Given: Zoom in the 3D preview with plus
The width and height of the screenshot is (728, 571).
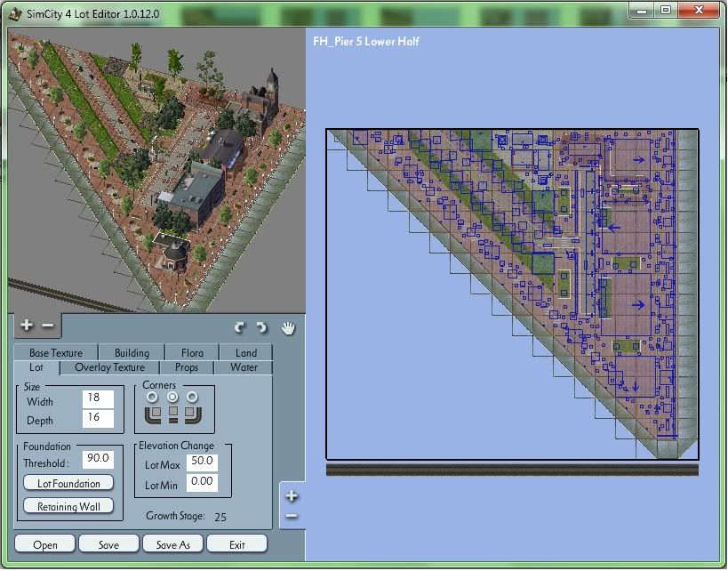Looking at the screenshot, I should (x=27, y=326).
